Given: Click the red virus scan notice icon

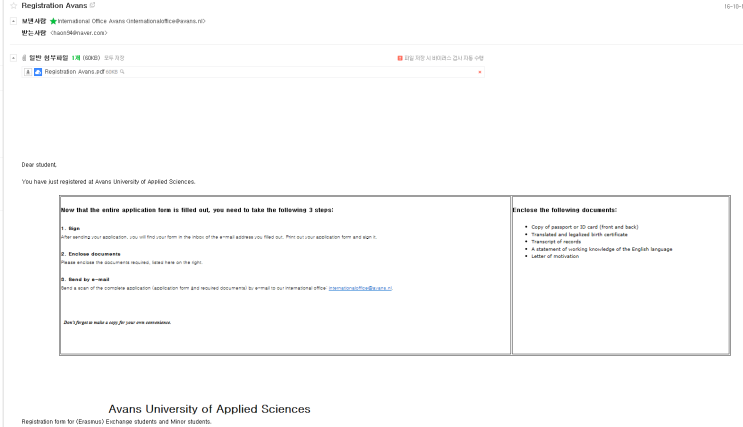Looking at the screenshot, I should tap(400, 58).
